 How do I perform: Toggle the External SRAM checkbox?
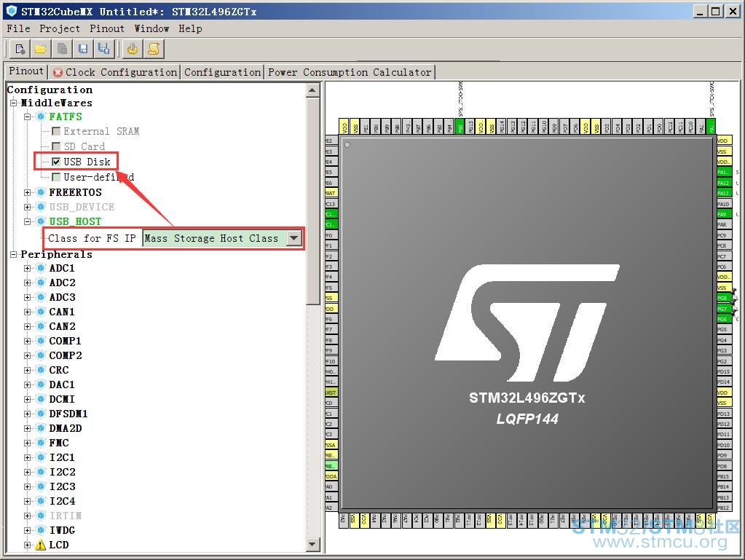56,131
